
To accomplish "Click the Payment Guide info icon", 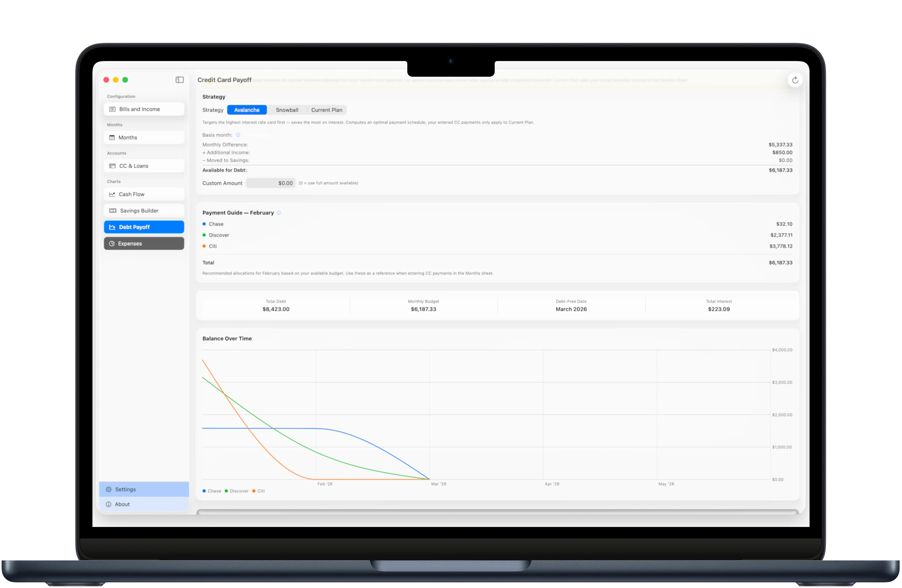I will click(279, 213).
